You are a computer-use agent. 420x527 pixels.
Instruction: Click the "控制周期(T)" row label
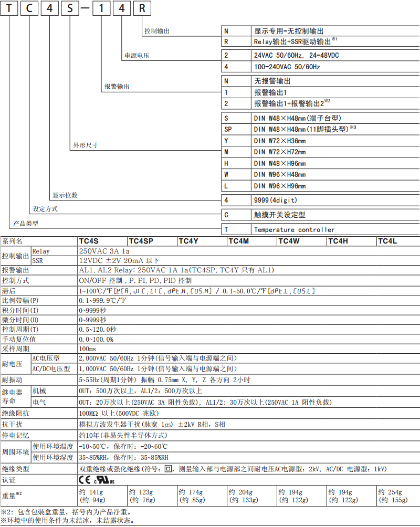tap(20, 330)
